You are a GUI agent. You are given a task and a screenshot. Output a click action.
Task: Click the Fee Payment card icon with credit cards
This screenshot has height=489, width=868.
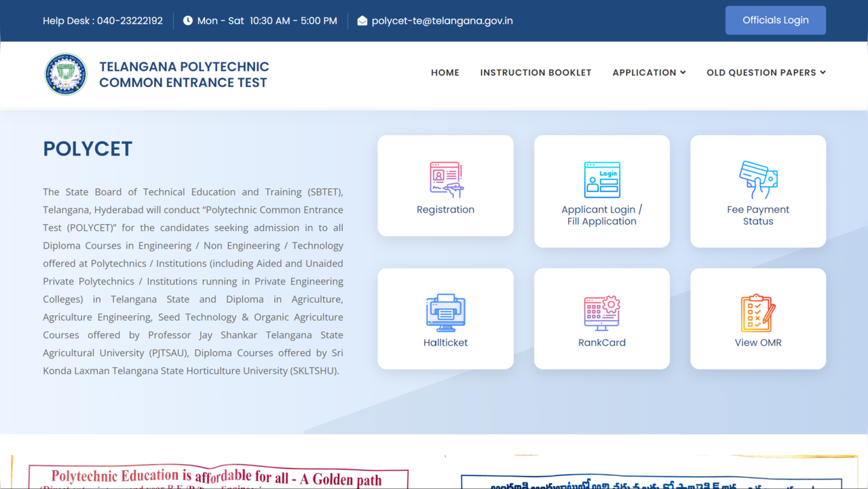(x=757, y=179)
